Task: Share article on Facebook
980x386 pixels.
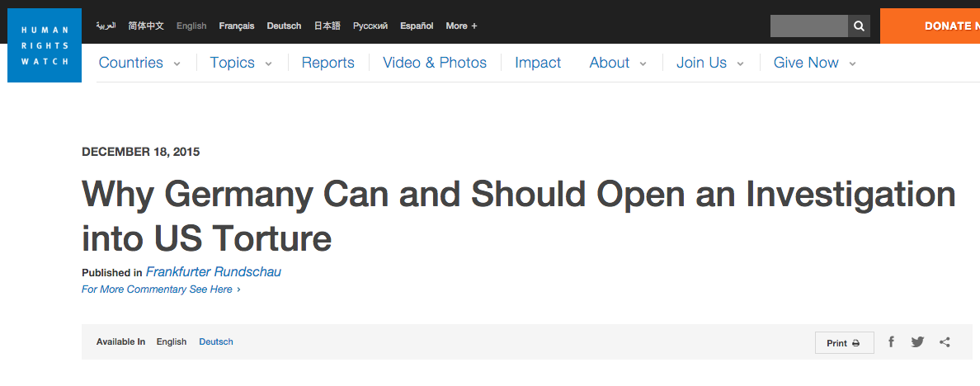Action: [x=891, y=342]
